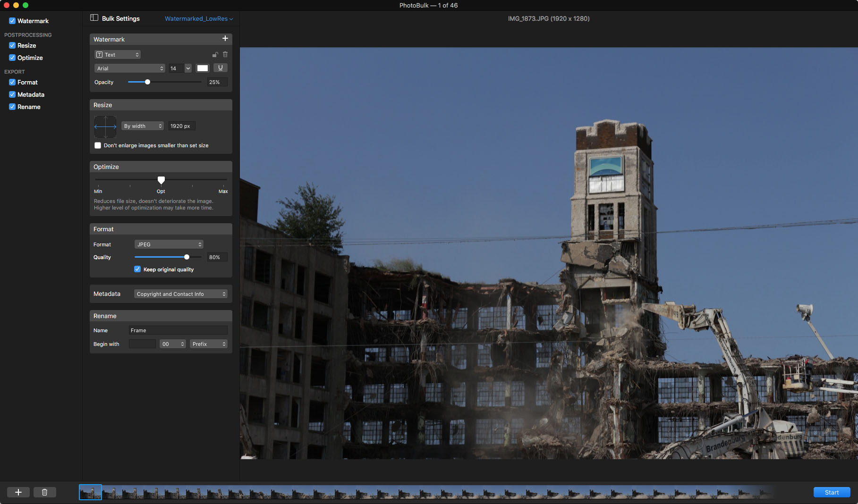The width and height of the screenshot is (858, 504).
Task: Open the By width resize dropdown
Action: coord(142,126)
